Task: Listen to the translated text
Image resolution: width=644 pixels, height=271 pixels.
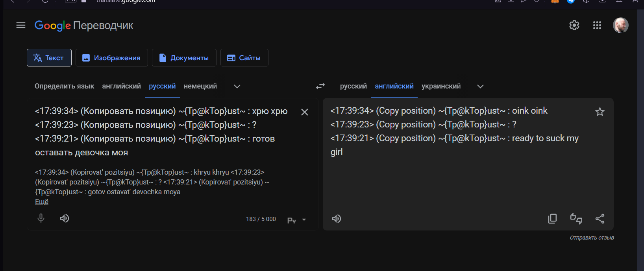Action: [x=337, y=219]
